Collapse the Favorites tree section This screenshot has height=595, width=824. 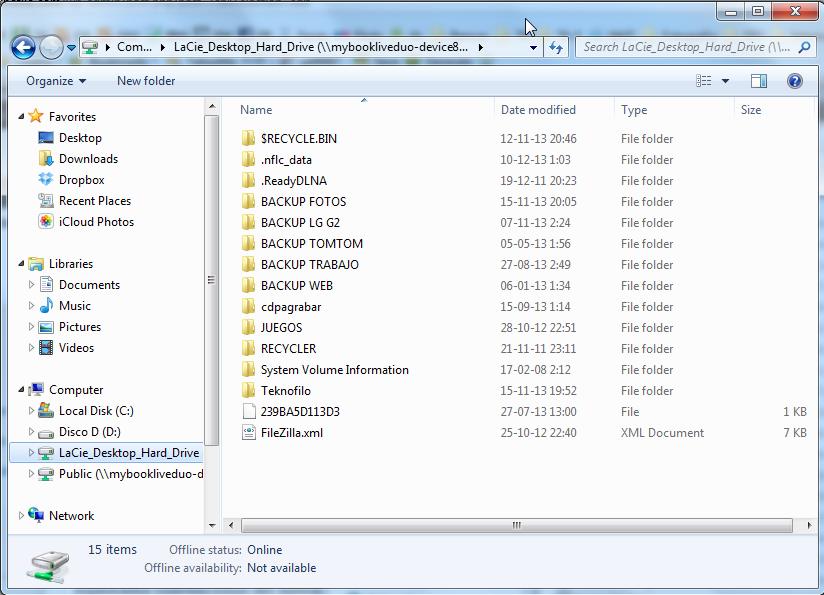point(22,117)
